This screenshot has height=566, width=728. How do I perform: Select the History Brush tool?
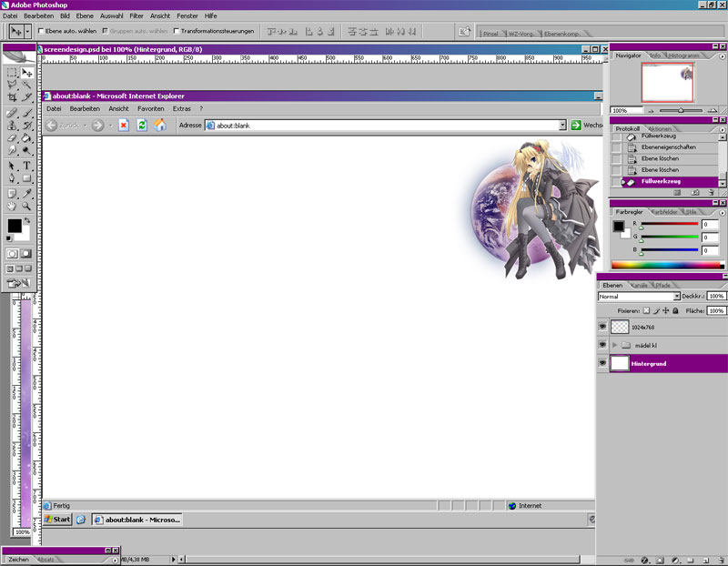coord(27,126)
